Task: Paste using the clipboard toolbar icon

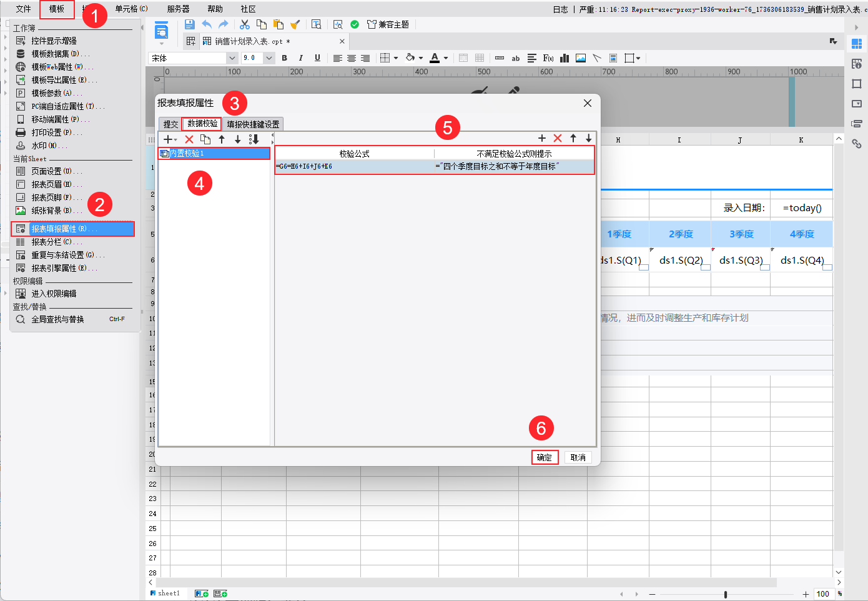Action: (x=279, y=24)
